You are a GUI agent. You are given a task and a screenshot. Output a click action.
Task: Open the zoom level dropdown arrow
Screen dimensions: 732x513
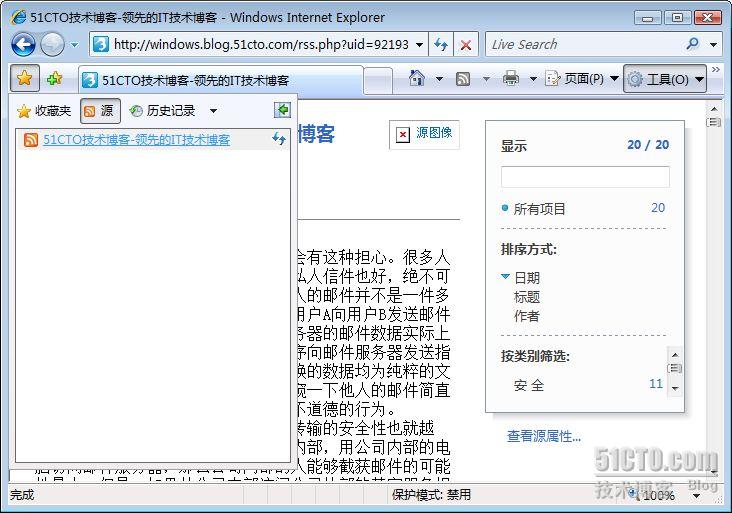(697, 496)
